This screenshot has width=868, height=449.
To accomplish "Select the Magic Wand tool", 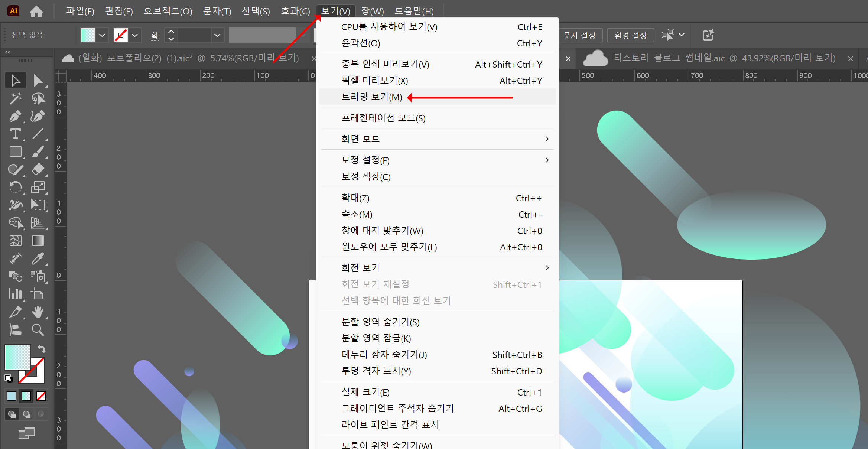I will click(x=16, y=98).
